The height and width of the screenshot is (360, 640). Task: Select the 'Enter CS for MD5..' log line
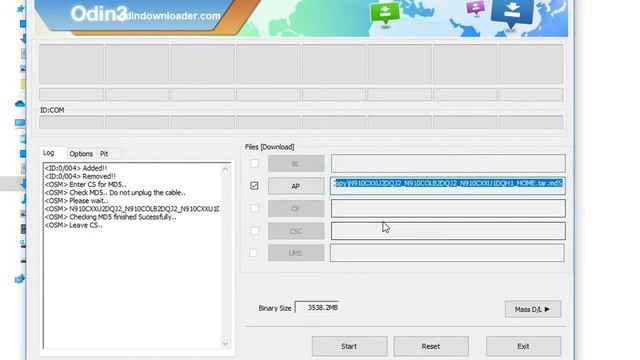[x=86, y=184]
